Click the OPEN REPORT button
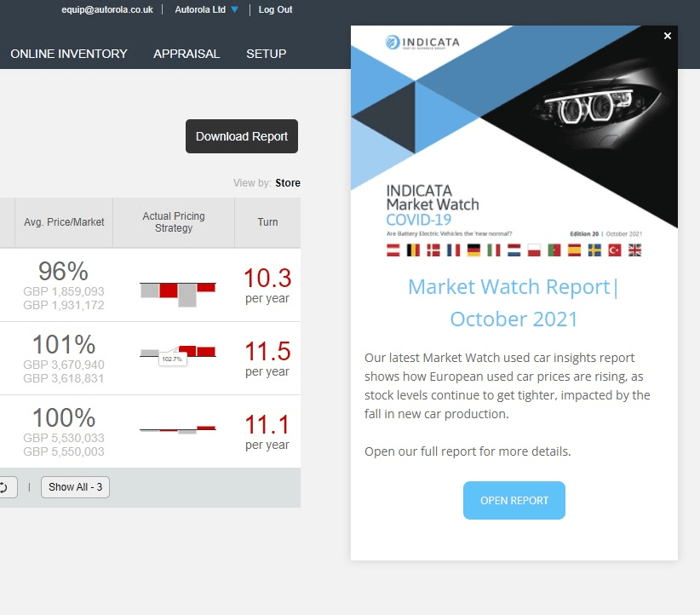Screen dimensions: 700x615 point(514,500)
